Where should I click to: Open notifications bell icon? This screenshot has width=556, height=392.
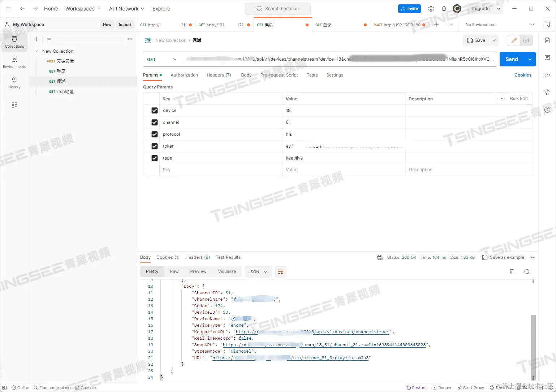(444, 9)
